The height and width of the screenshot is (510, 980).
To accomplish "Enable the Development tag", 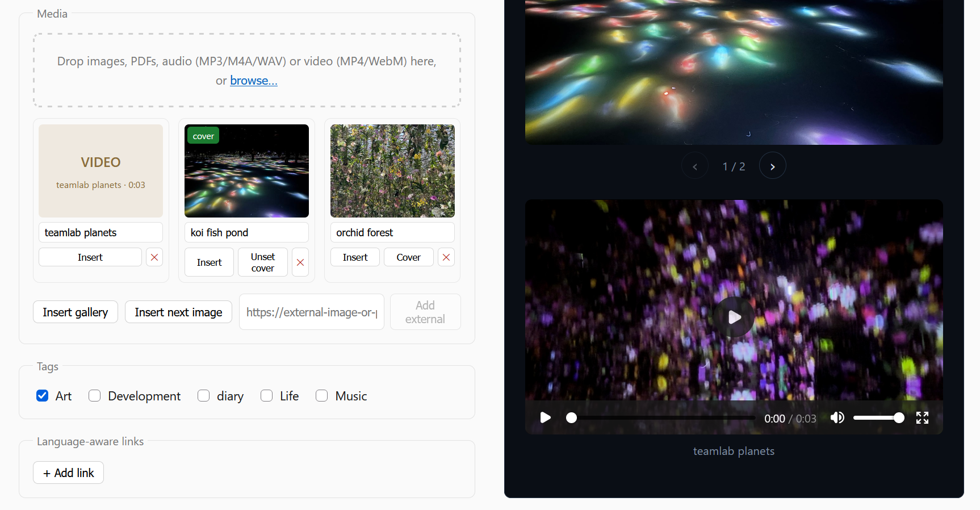I will click(x=95, y=395).
